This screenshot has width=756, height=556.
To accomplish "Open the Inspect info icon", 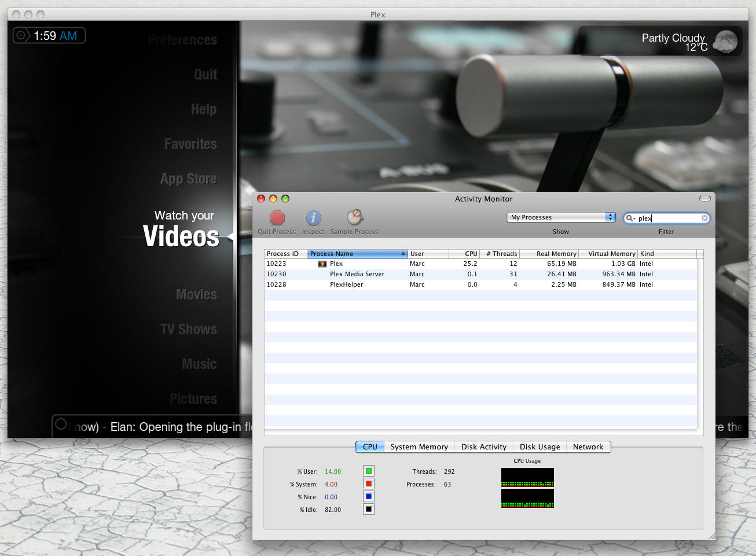I will pos(313,218).
